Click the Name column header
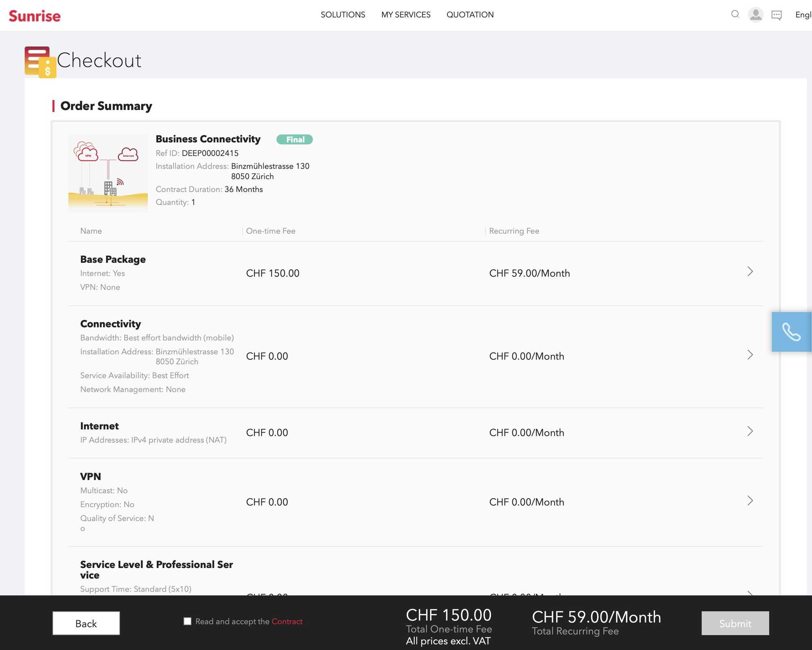 [x=91, y=231]
